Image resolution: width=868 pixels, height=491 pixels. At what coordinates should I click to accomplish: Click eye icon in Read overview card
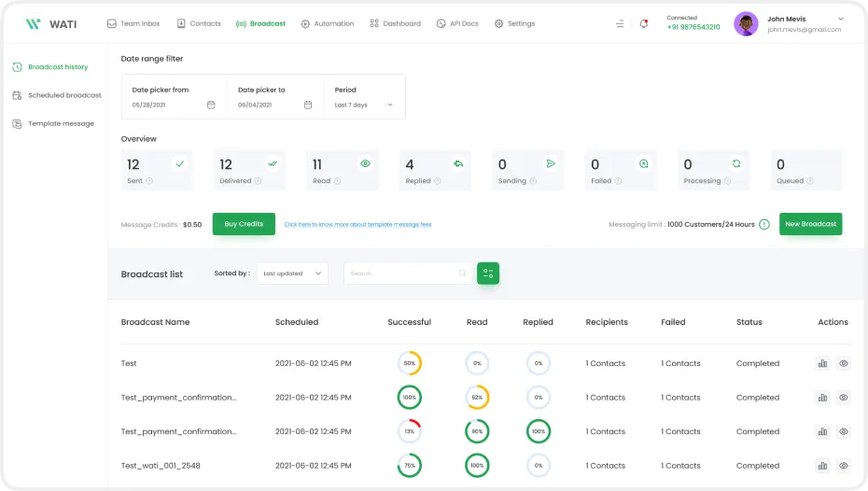click(365, 163)
